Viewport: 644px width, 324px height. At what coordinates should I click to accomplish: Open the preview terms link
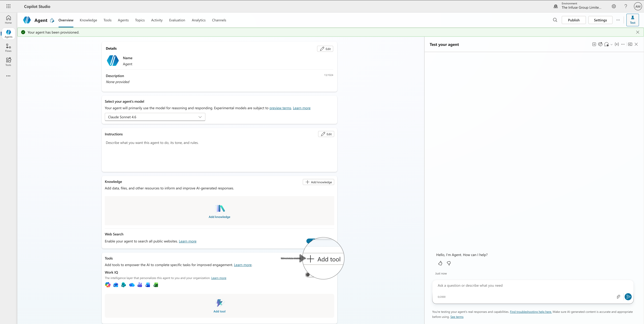280,108
